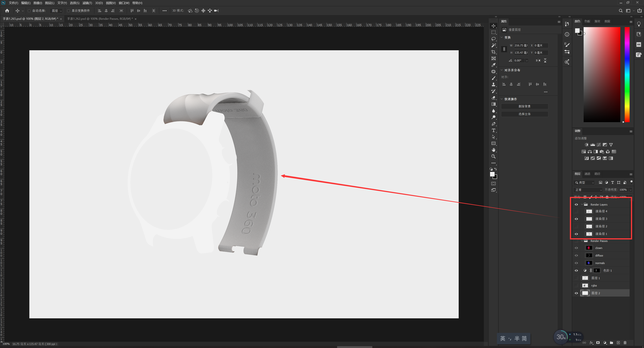Click the 选择主体 button
644x348 pixels.
tap(524, 114)
